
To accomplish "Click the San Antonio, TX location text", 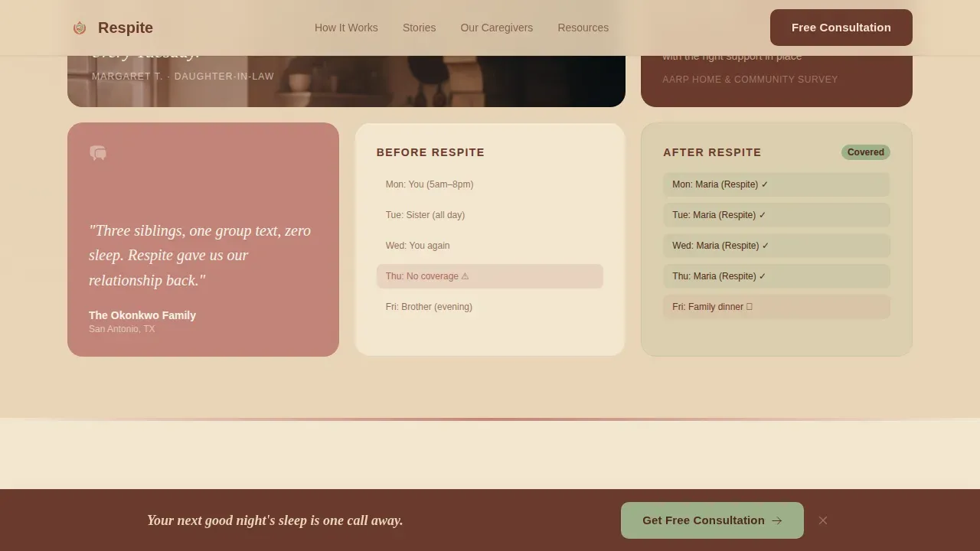I will coord(122,329).
